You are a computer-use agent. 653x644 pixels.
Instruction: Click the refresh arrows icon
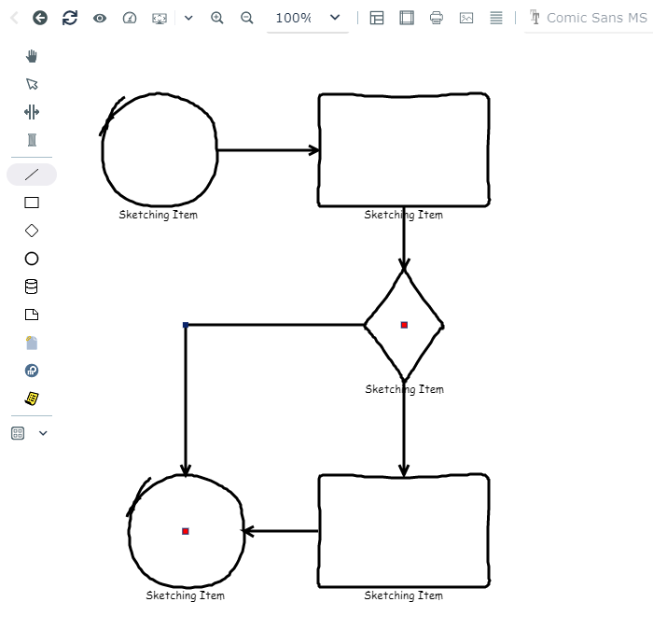click(70, 18)
